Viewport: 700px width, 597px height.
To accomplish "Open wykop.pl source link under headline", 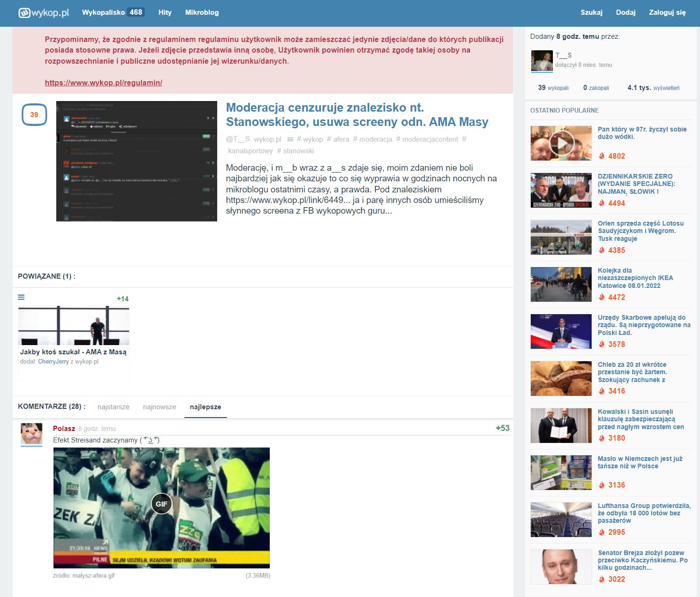I will pyautogui.click(x=267, y=139).
